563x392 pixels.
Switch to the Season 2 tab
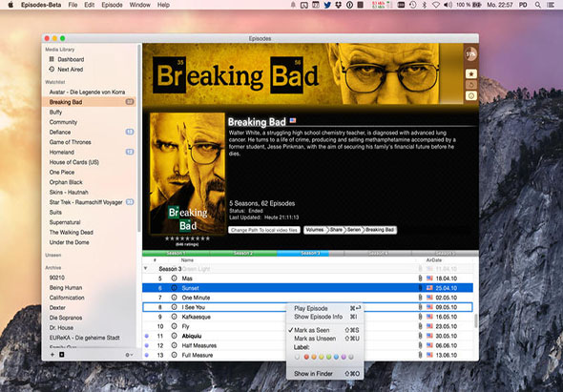243,254
